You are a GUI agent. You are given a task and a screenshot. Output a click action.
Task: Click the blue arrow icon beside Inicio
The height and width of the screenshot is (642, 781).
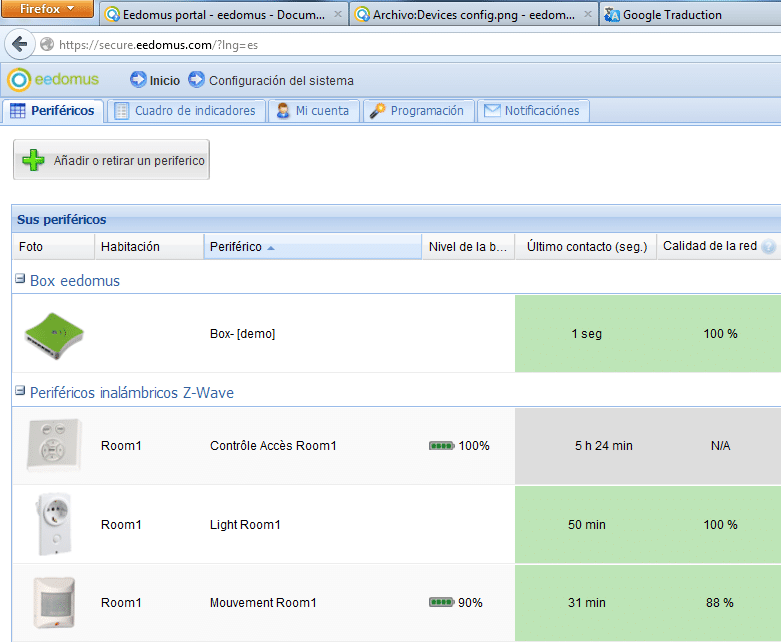coord(138,80)
